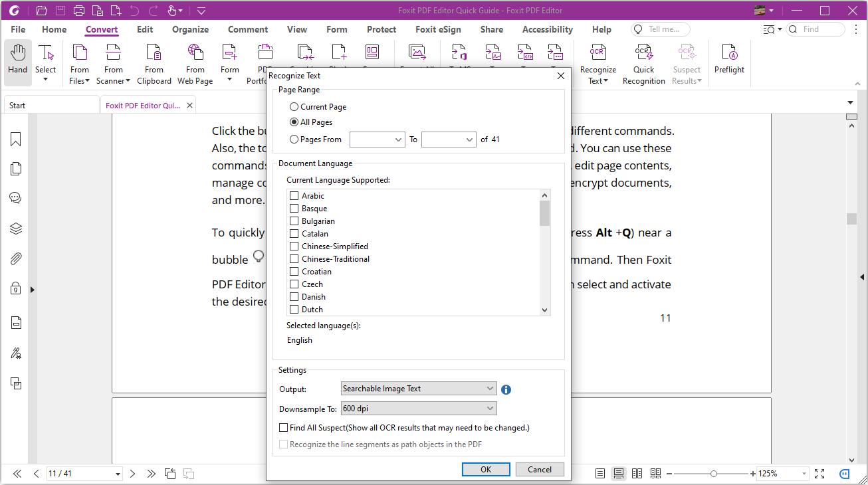Check the Czech language checkbox
Image resolution: width=868 pixels, height=485 pixels.
(x=294, y=284)
